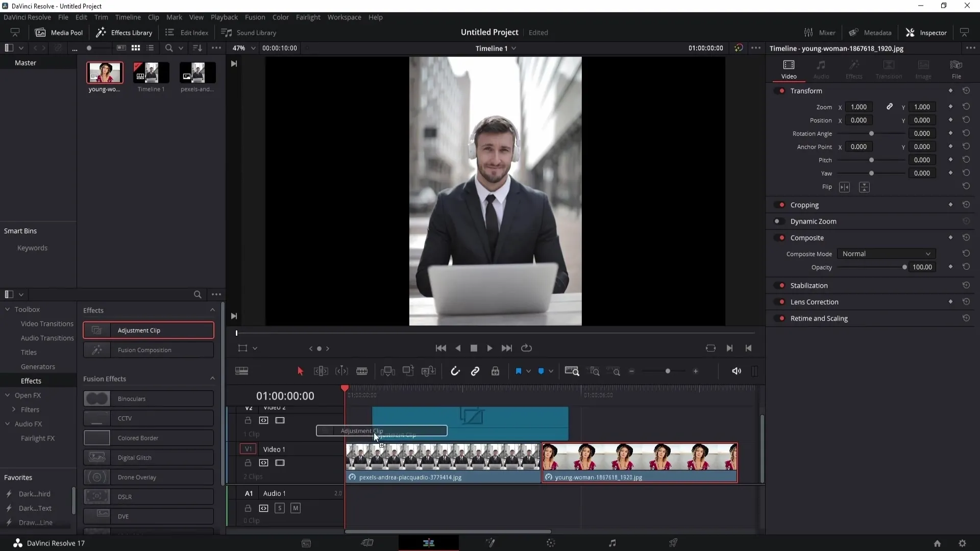Screen dimensions: 980x551
Task: Open the Color menu in menu bar
Action: pos(281,17)
